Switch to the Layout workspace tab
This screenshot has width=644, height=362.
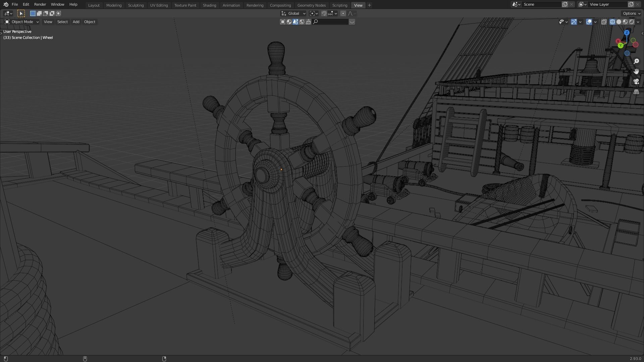click(x=94, y=5)
